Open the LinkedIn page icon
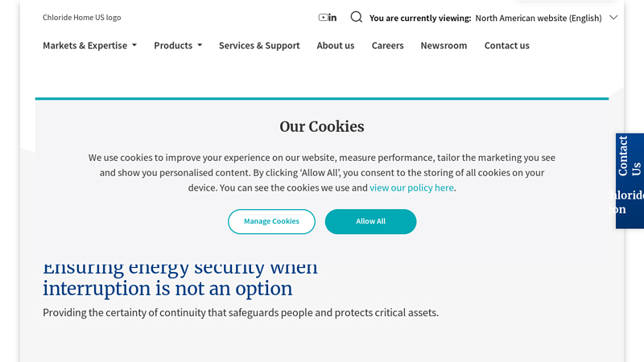This screenshot has height=362, width=644. (332, 18)
